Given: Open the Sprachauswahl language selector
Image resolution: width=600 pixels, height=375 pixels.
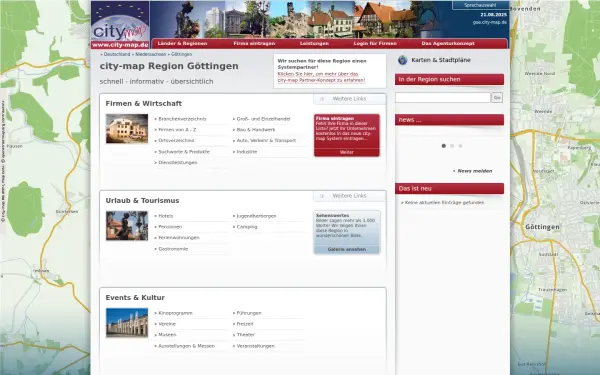Looking at the screenshot, I should (480, 5).
